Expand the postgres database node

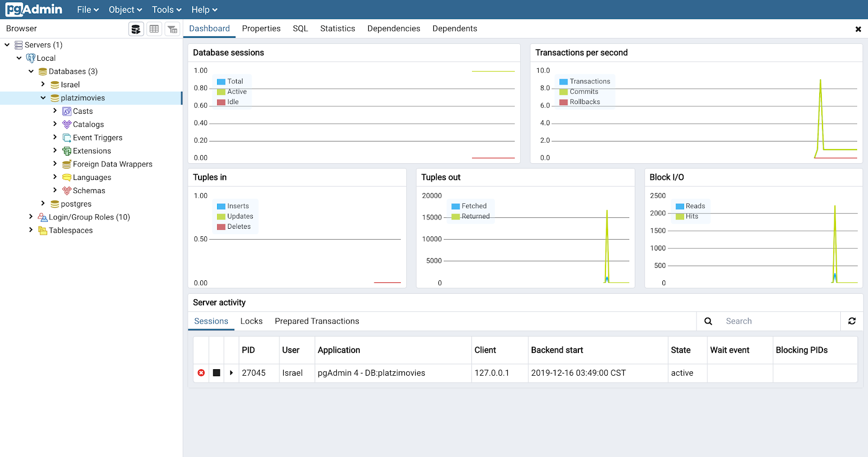(43, 203)
